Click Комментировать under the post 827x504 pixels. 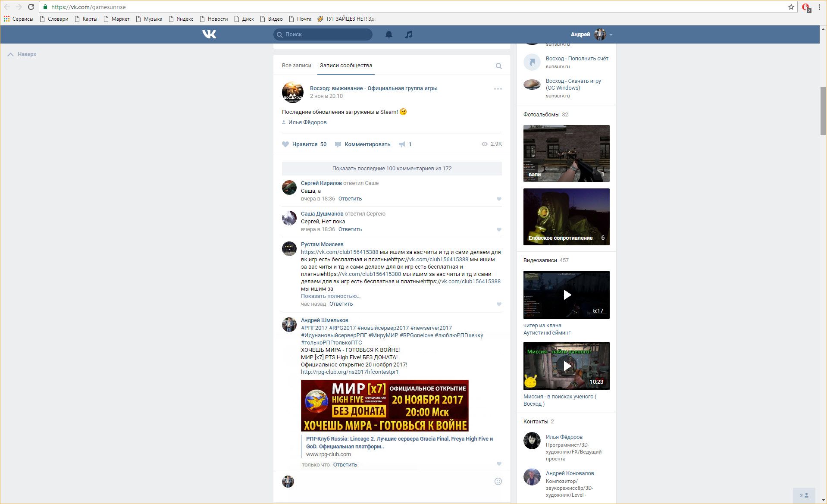coord(367,144)
